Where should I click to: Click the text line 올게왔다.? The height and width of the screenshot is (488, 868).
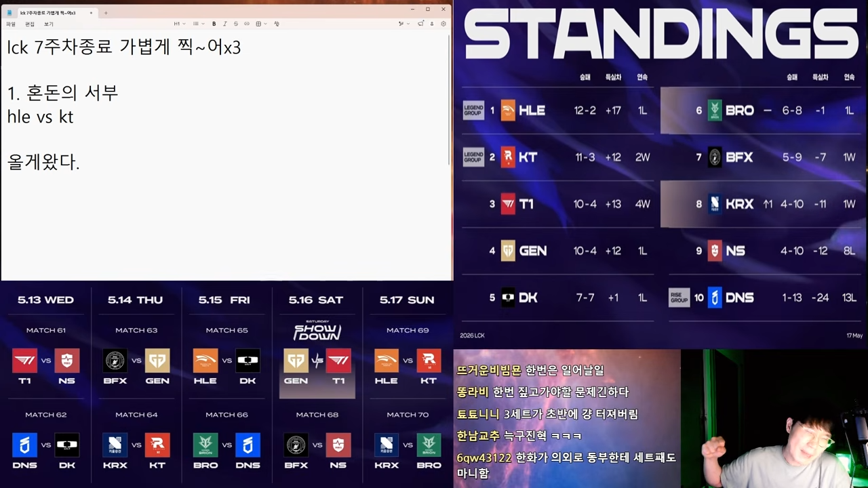43,162
